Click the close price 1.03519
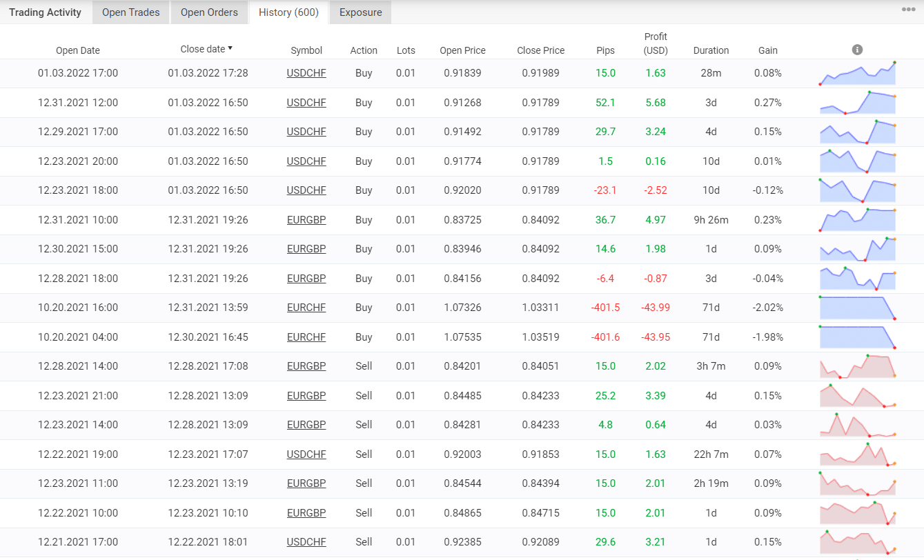This screenshot has height=560, width=924. point(540,337)
